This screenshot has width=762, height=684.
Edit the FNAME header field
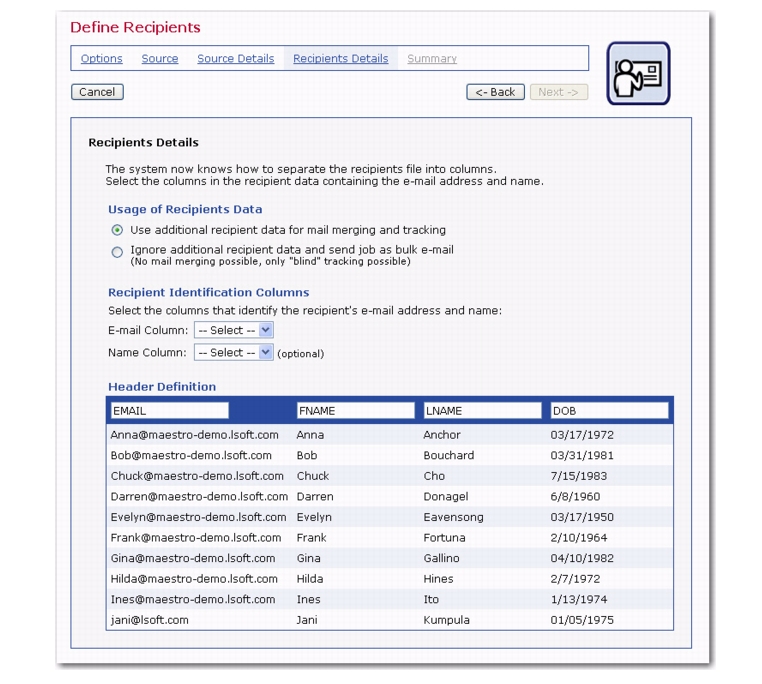(355, 411)
